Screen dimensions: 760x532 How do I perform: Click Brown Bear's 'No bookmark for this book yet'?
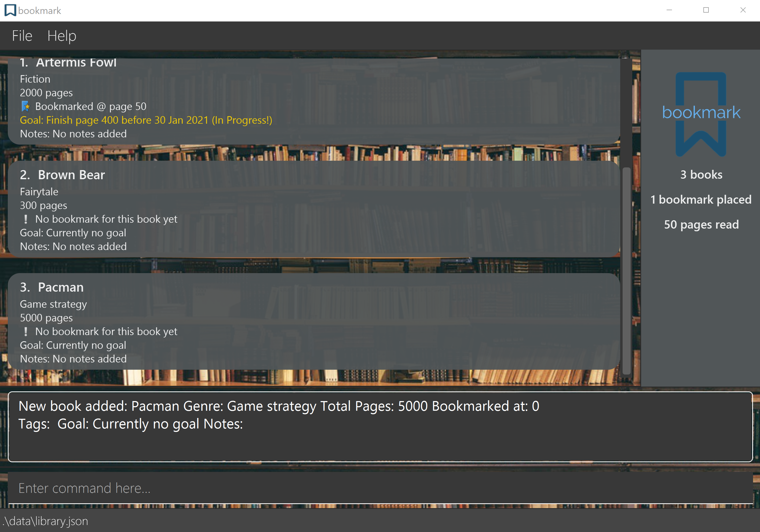coord(106,219)
